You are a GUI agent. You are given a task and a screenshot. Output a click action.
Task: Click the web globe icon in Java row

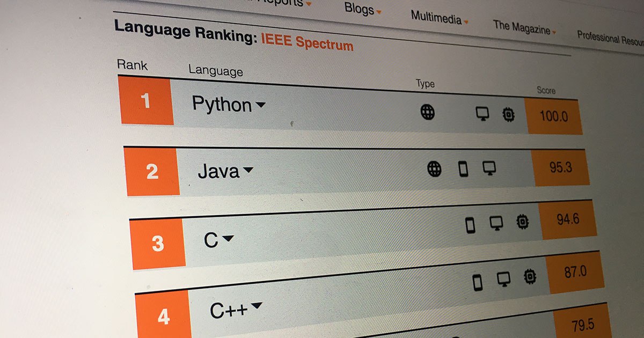[x=434, y=169]
